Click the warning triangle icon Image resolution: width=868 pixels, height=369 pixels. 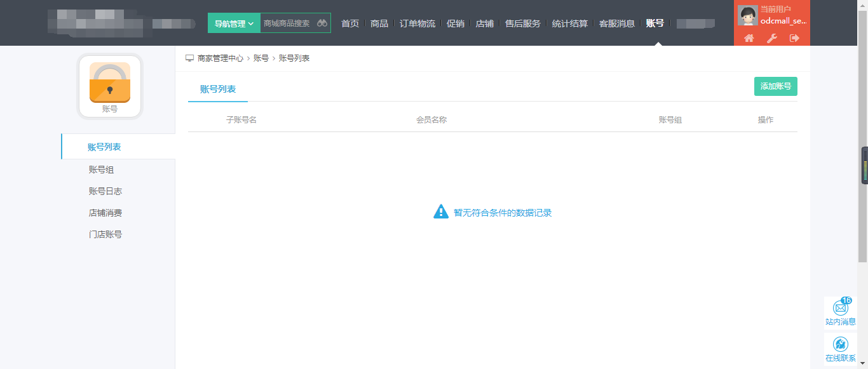click(441, 211)
